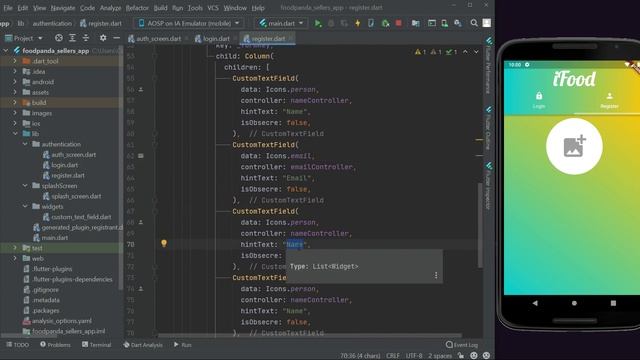This screenshot has width=640, height=360.
Task: Click the user account icon in toolbar
Action: pos(487,23)
